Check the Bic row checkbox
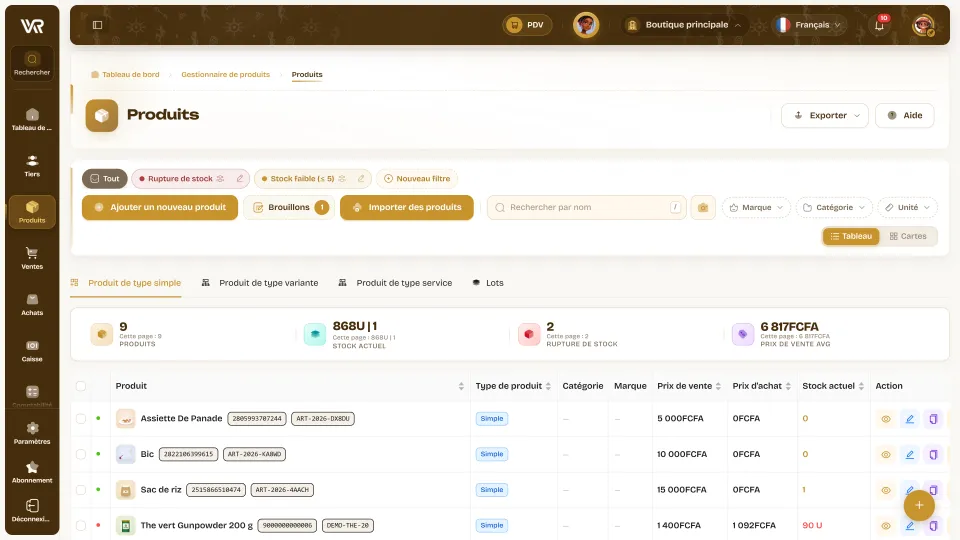This screenshot has height=540, width=960. tap(81, 454)
